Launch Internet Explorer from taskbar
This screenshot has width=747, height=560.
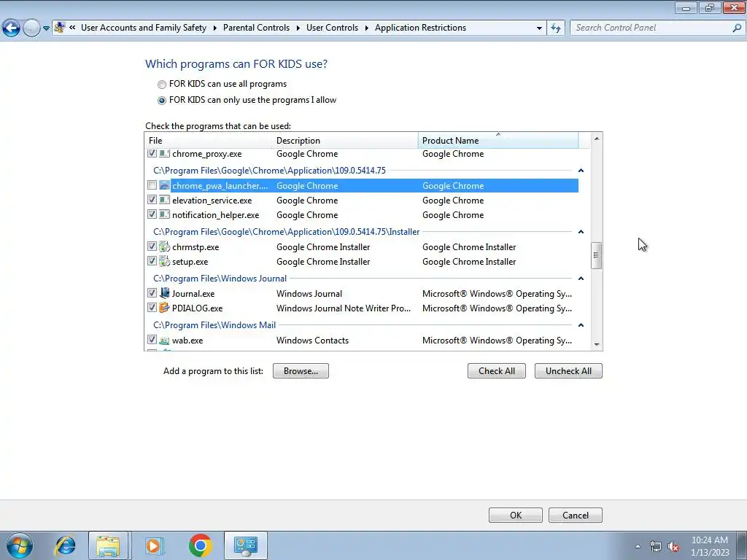click(65, 545)
